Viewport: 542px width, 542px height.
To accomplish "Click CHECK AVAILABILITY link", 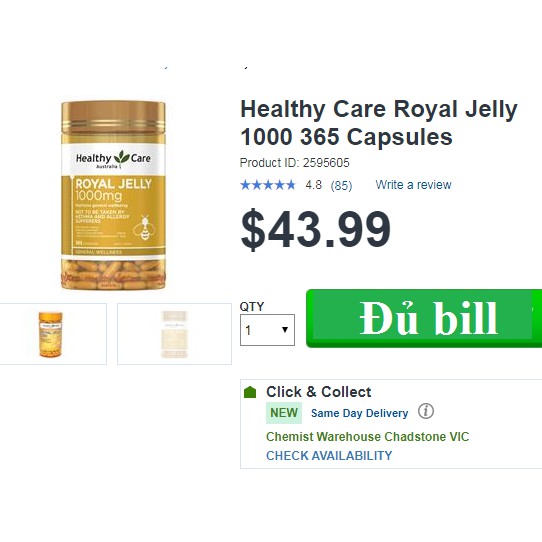I will (329, 456).
